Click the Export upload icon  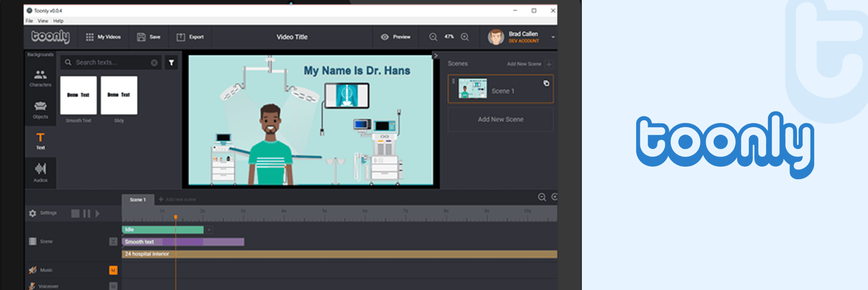[181, 37]
